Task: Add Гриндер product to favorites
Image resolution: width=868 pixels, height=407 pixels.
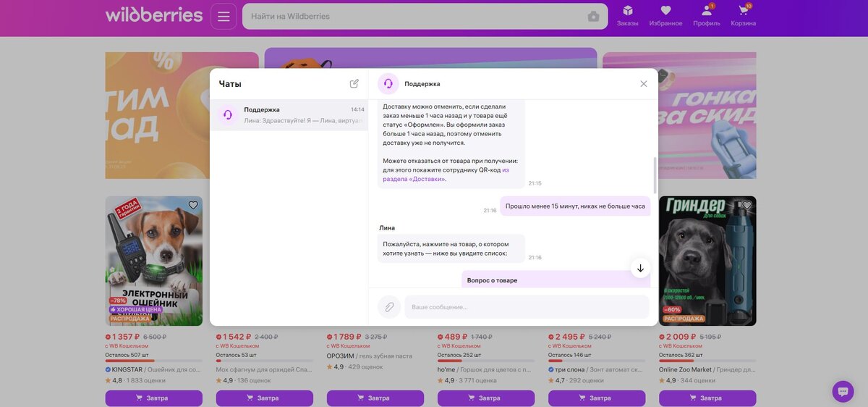Action: click(747, 206)
